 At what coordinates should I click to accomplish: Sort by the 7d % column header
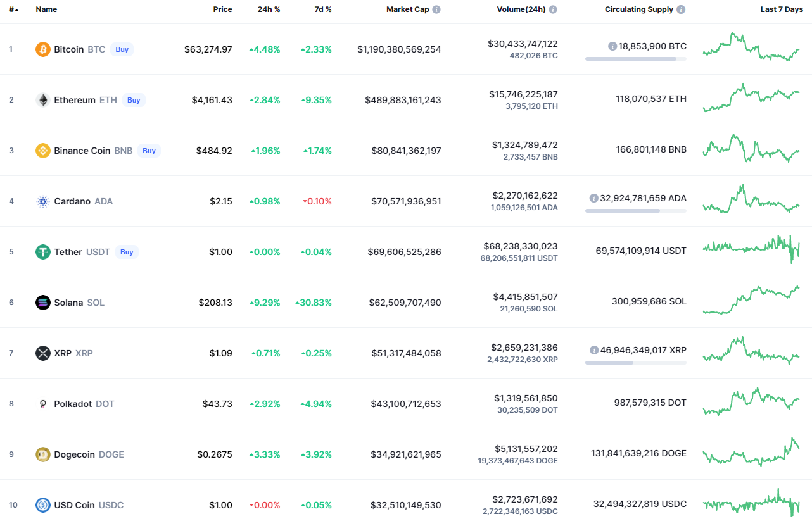click(x=323, y=9)
